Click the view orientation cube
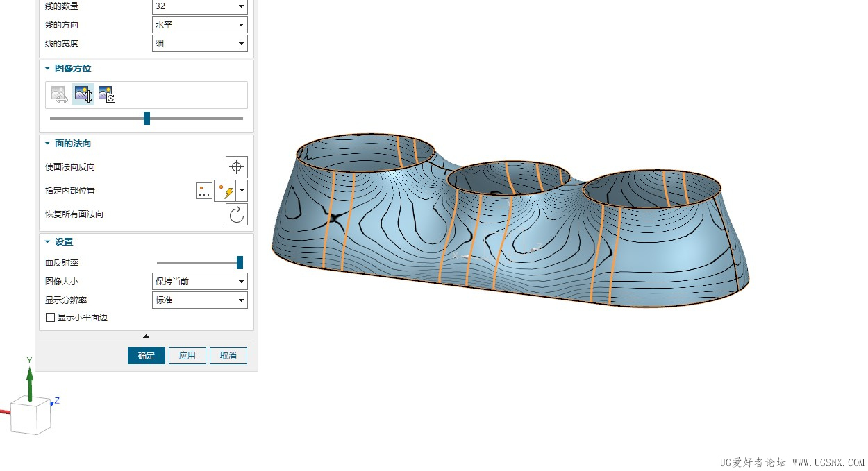Image resolution: width=868 pixels, height=471 pixels. click(x=31, y=416)
